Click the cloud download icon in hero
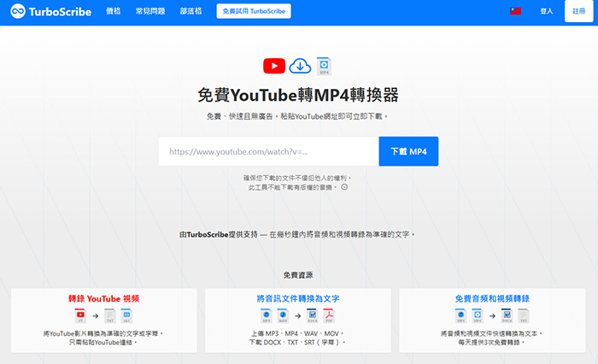Viewport: 598px width, 364px height. point(300,66)
